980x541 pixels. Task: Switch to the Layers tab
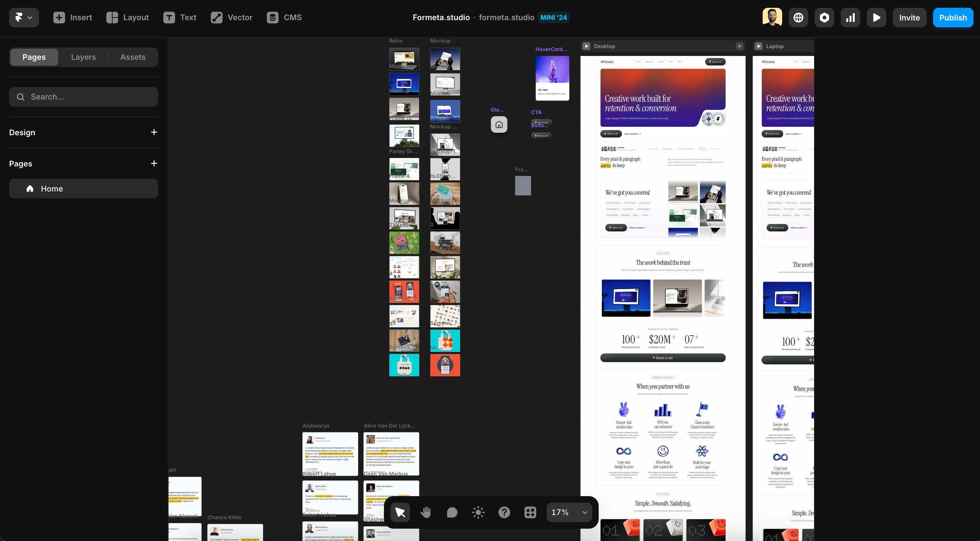pos(83,57)
